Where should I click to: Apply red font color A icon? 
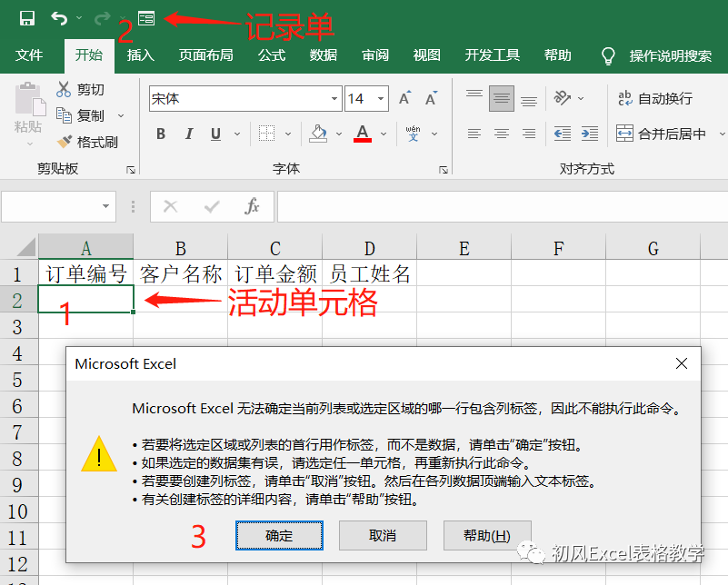[x=363, y=134]
